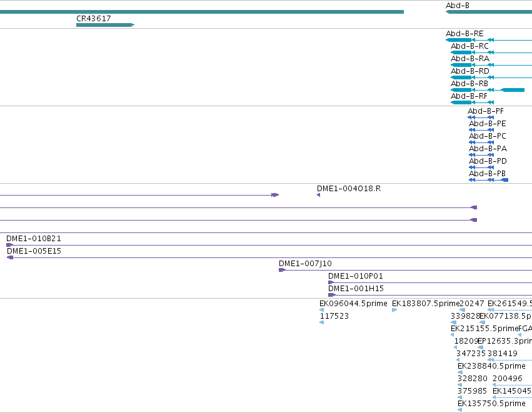Click the Abd-B-PB protein label
The image size is (532, 413).
(x=487, y=174)
